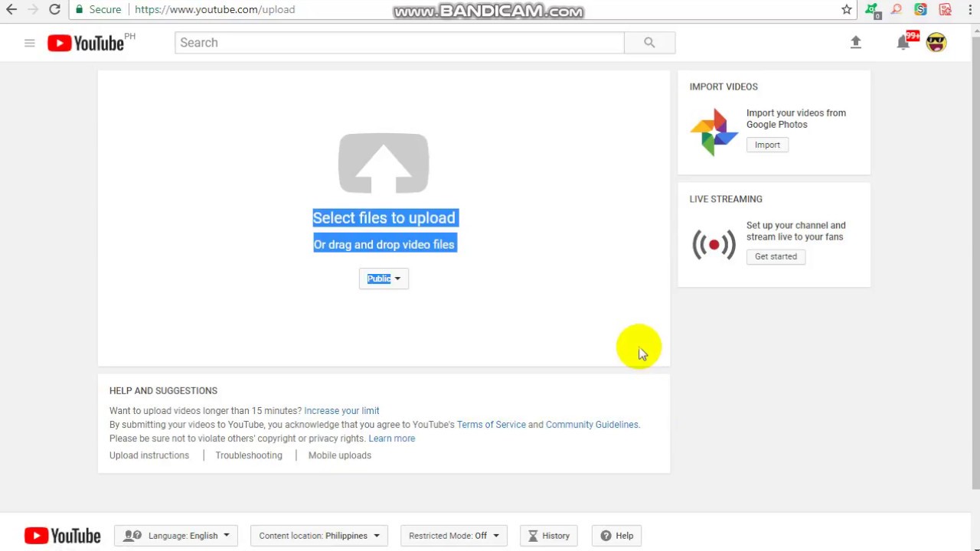Screen dimensions: 980x551
Task: Click the HELP AND SUGGESTIONS heading
Action: tap(163, 390)
